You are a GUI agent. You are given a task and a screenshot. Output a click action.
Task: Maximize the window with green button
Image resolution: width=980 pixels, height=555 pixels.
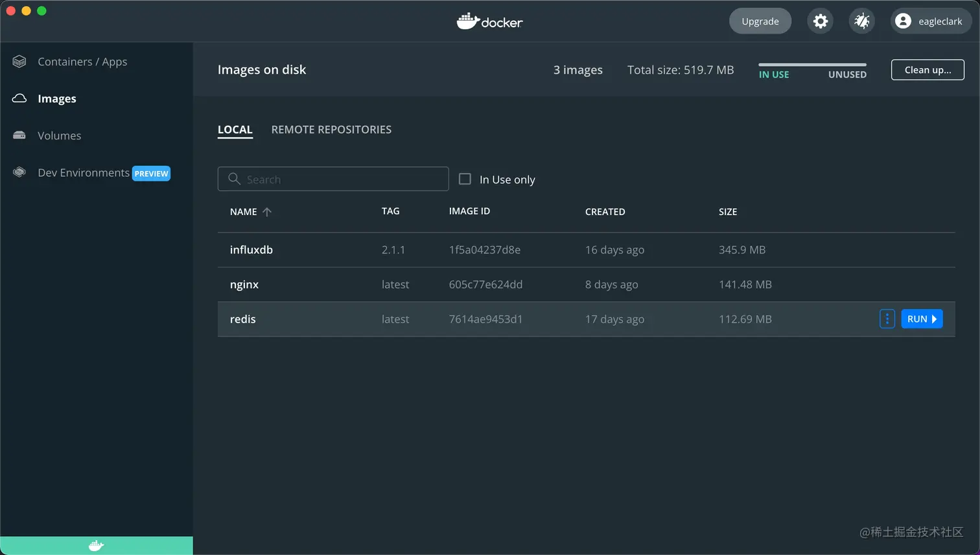41,10
